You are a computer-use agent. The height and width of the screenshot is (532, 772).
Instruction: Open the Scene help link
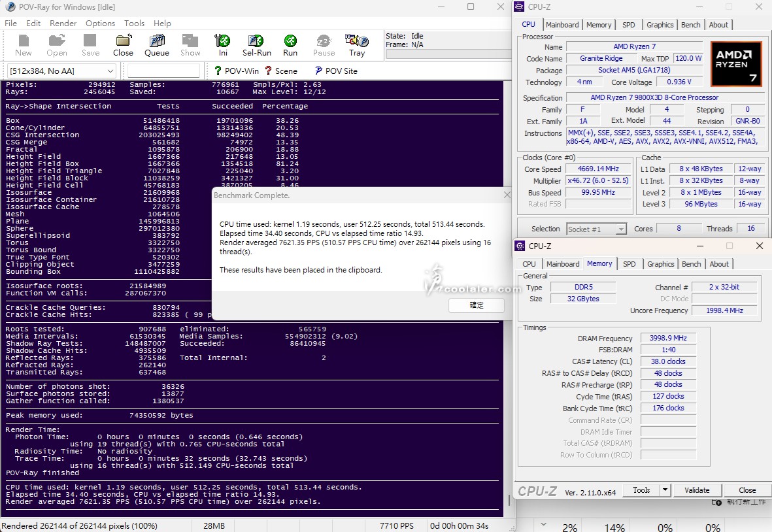coord(280,71)
